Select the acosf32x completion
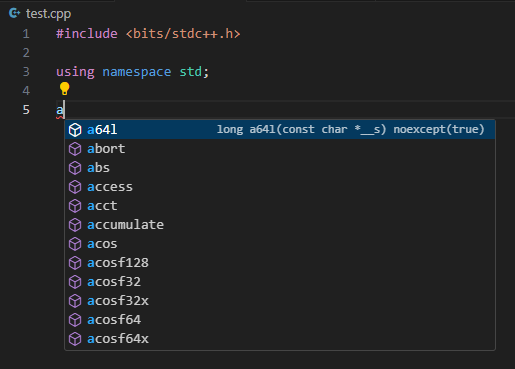This screenshot has width=515, height=369. point(280,301)
